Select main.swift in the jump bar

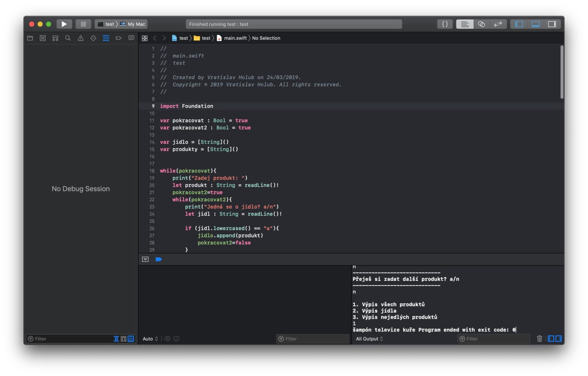pyautogui.click(x=235, y=38)
